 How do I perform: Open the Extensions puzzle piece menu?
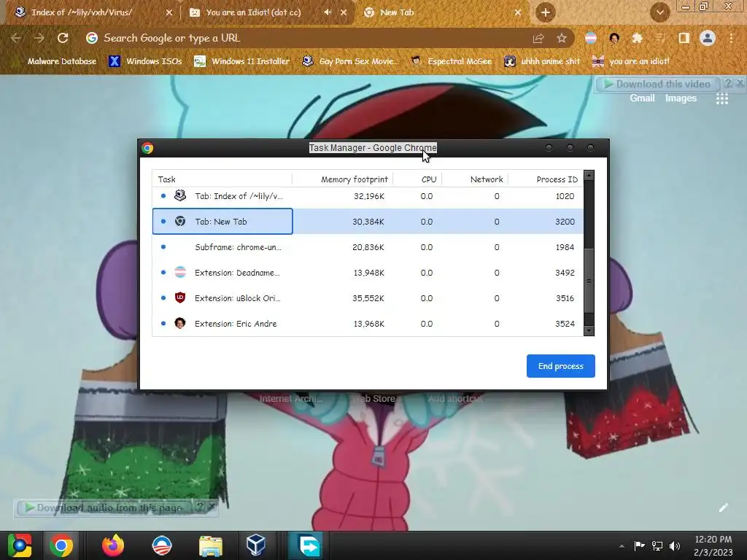[x=638, y=38]
